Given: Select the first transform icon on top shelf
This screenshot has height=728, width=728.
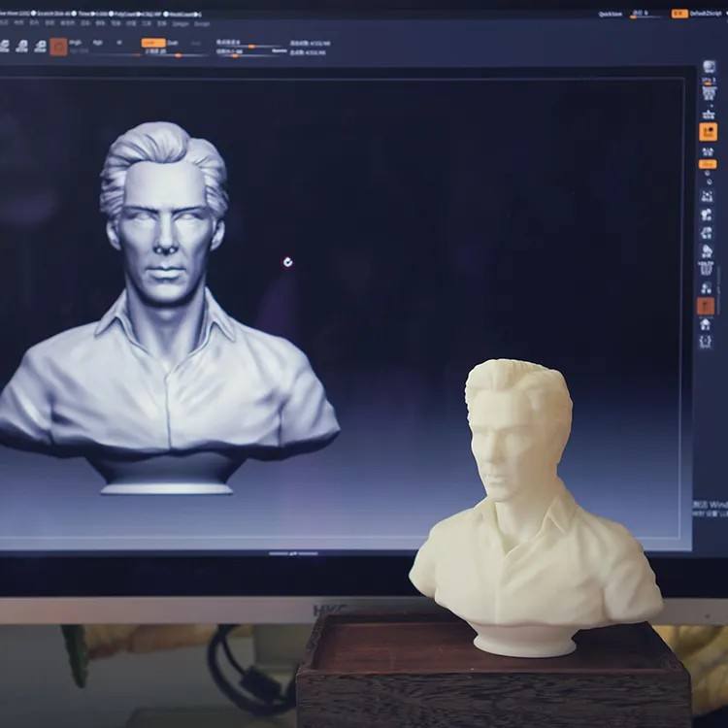Looking at the screenshot, I should (x=4, y=46).
